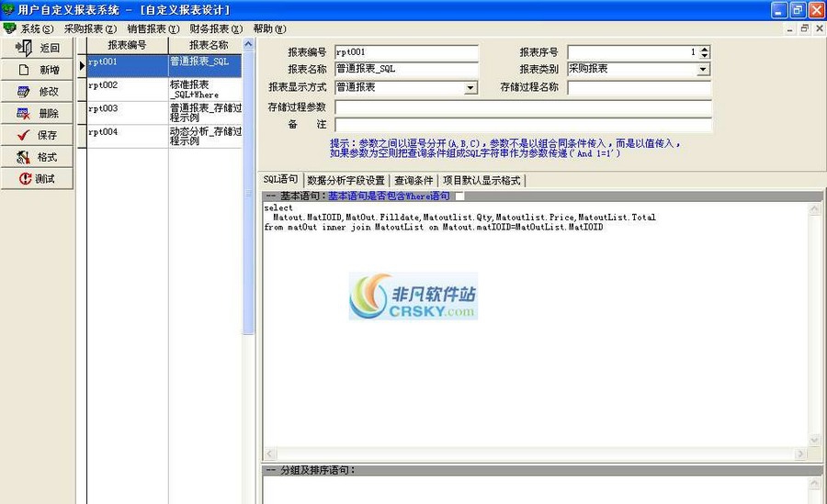Expand the 报表类别 dropdown
The image size is (827, 504).
pyautogui.click(x=703, y=69)
